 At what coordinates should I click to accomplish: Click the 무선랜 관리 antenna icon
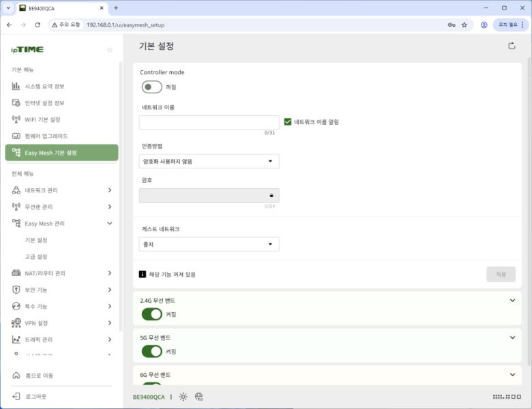(x=16, y=207)
